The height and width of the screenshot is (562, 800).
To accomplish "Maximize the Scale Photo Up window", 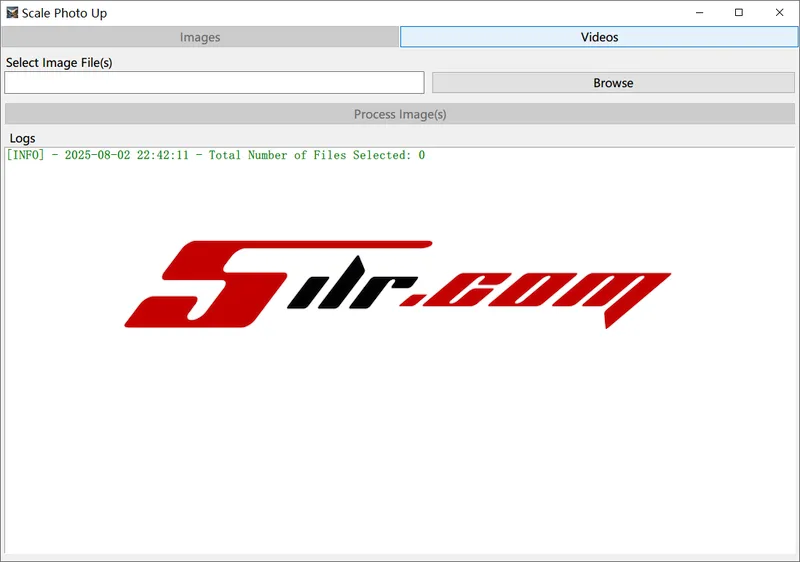I will coord(739,13).
